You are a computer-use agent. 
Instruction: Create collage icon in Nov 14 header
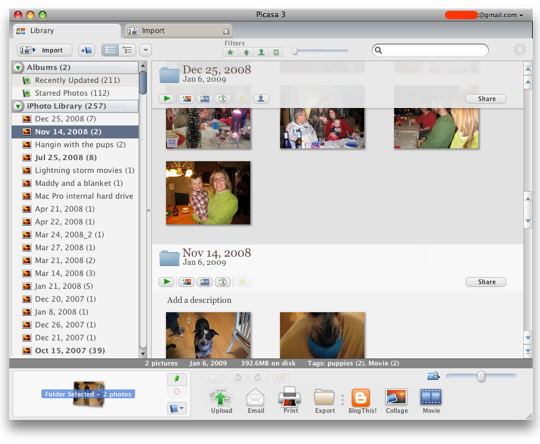(186, 282)
